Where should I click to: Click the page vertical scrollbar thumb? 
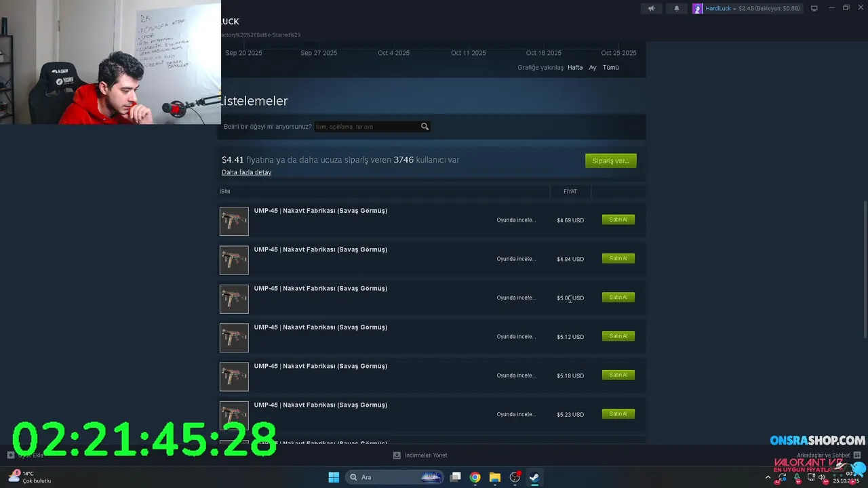click(x=865, y=269)
